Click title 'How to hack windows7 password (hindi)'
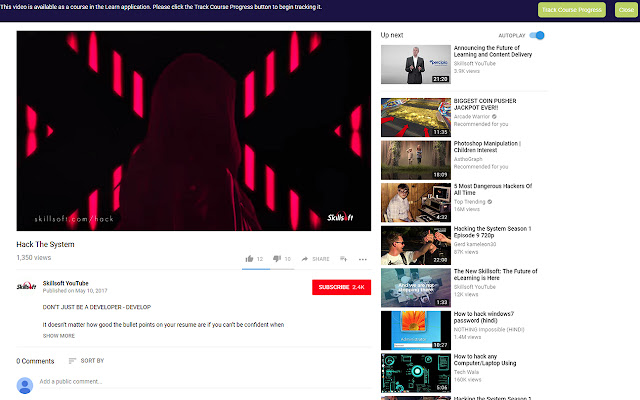Screen dimensions: 640x400 (484, 317)
